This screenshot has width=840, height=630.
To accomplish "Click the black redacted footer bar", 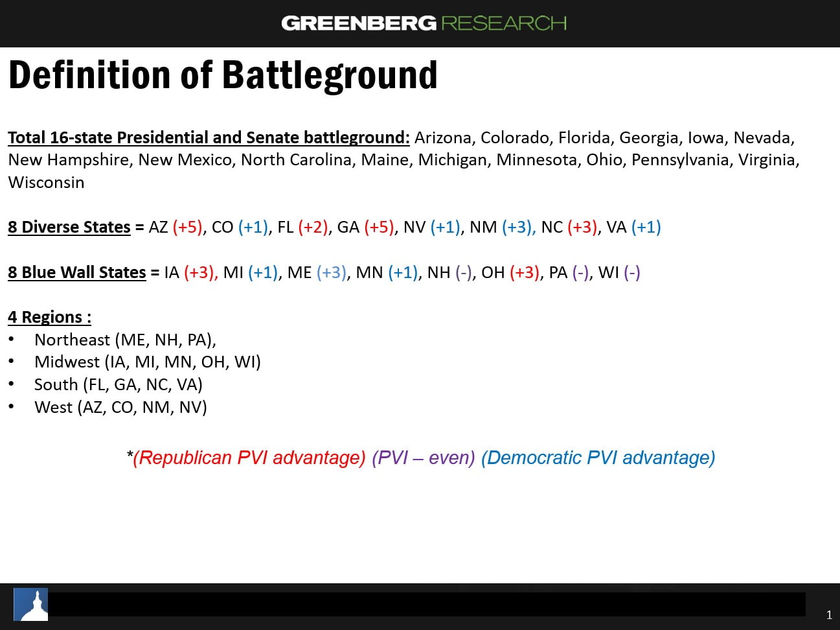I will 426,604.
